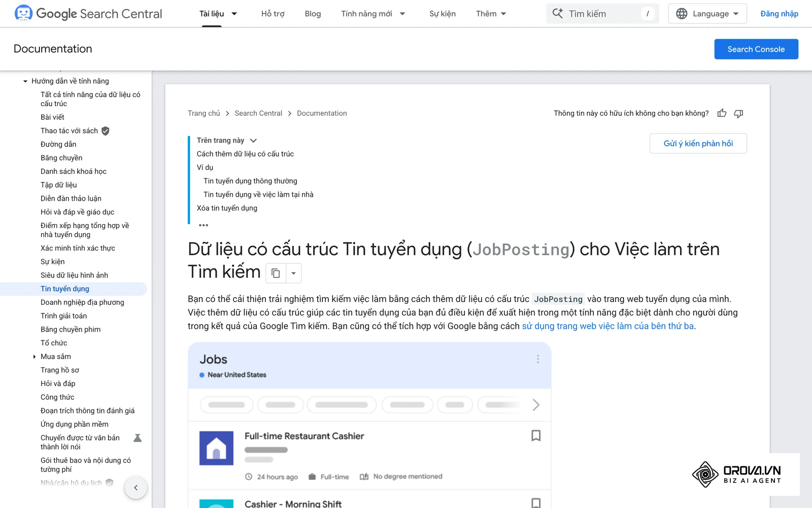Screen dimensions: 812x508
Task: Open link sử dụng trang web việc làm của bên thứ ba
Action: click(x=608, y=326)
